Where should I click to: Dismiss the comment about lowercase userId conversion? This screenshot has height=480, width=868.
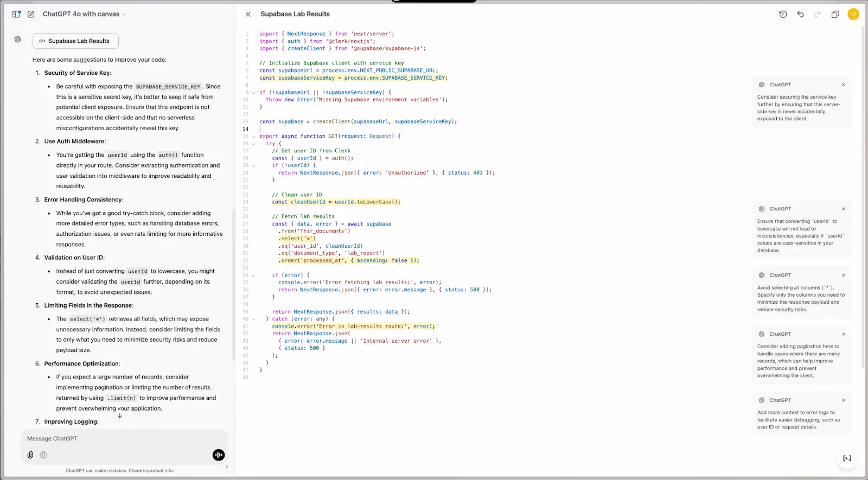pos(844,209)
